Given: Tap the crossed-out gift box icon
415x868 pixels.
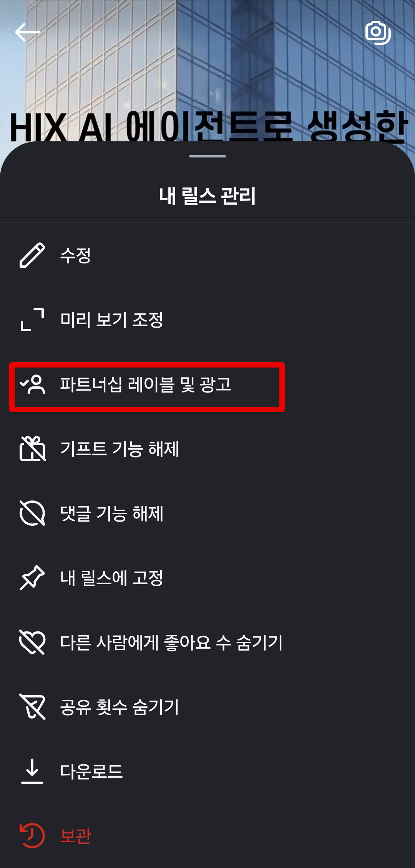Looking at the screenshot, I should pos(32,449).
